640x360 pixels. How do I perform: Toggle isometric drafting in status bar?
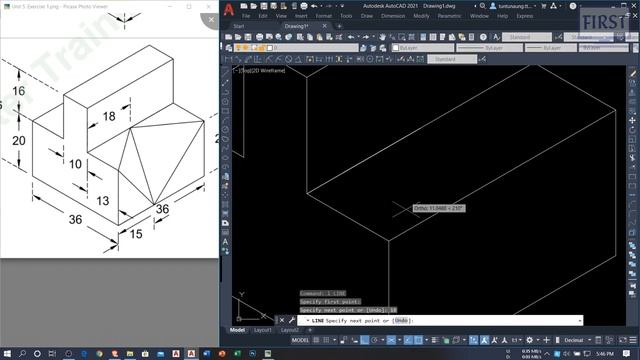[391, 340]
